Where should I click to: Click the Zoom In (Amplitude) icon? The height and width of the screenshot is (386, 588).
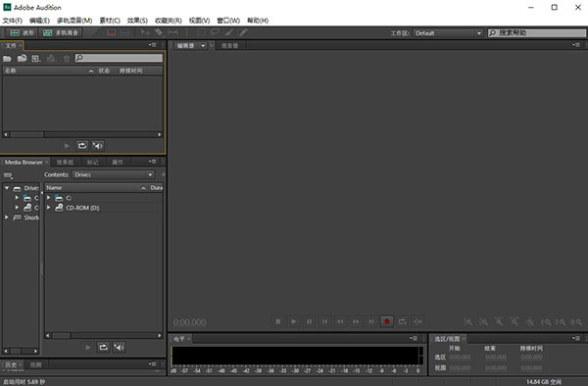[x=468, y=322]
